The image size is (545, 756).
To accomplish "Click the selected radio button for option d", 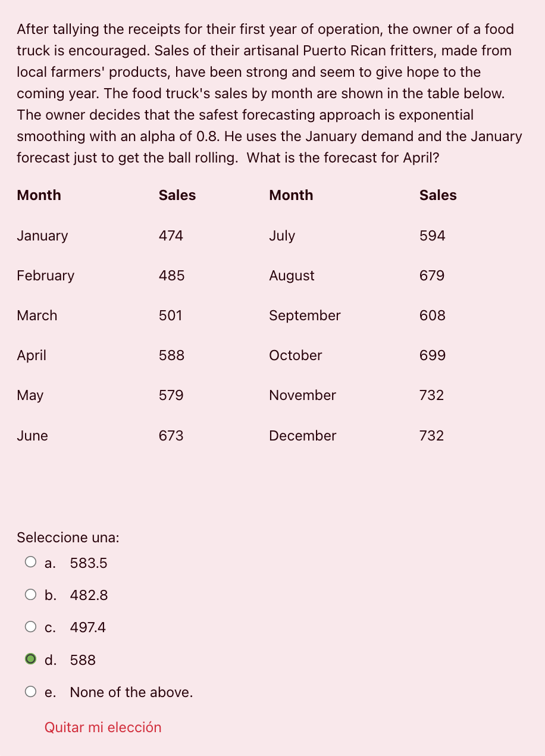I will (30, 659).
